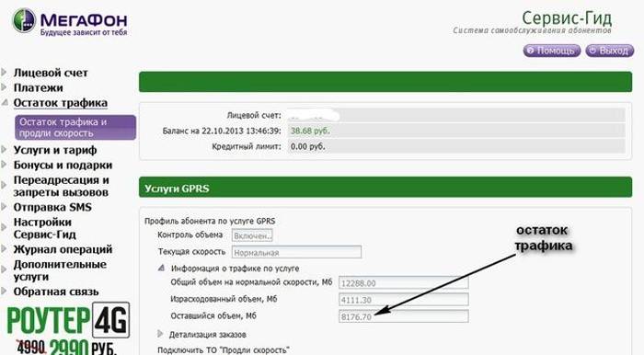The image size is (644, 355).
Task: Open the Отправка SMS menu item
Action: (52, 207)
